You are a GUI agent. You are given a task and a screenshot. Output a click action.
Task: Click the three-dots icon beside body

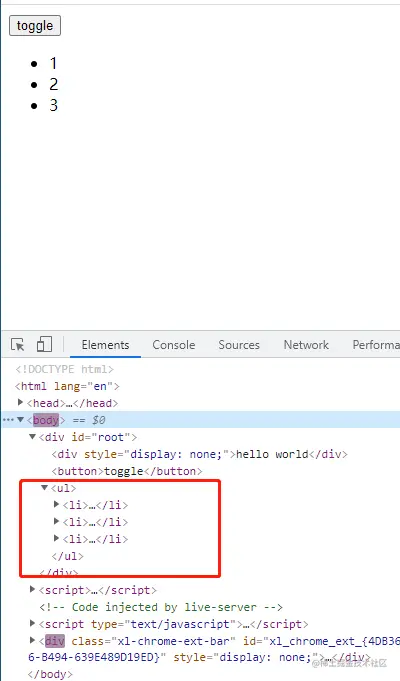(x=8, y=420)
